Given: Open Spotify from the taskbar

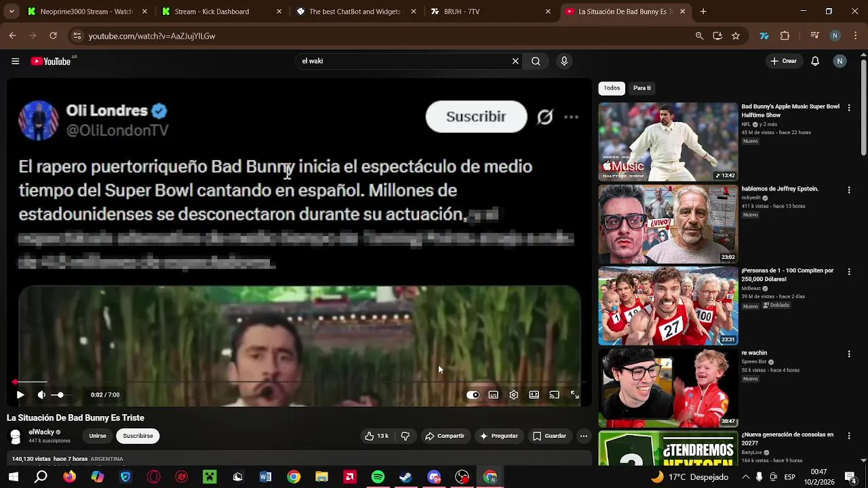Looking at the screenshot, I should click(x=378, y=477).
